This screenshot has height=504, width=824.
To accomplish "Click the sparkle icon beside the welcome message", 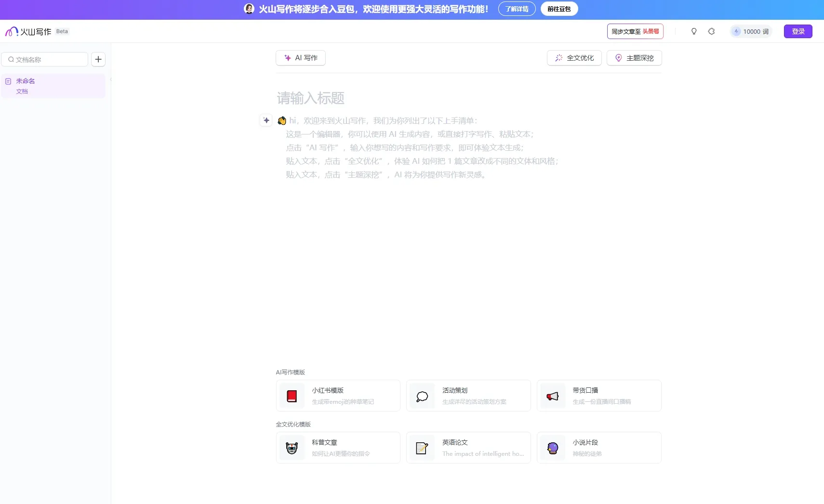I will click(266, 120).
